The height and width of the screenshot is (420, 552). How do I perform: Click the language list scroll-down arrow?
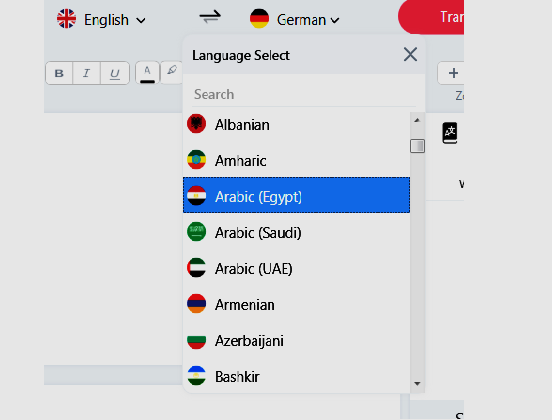click(x=418, y=384)
